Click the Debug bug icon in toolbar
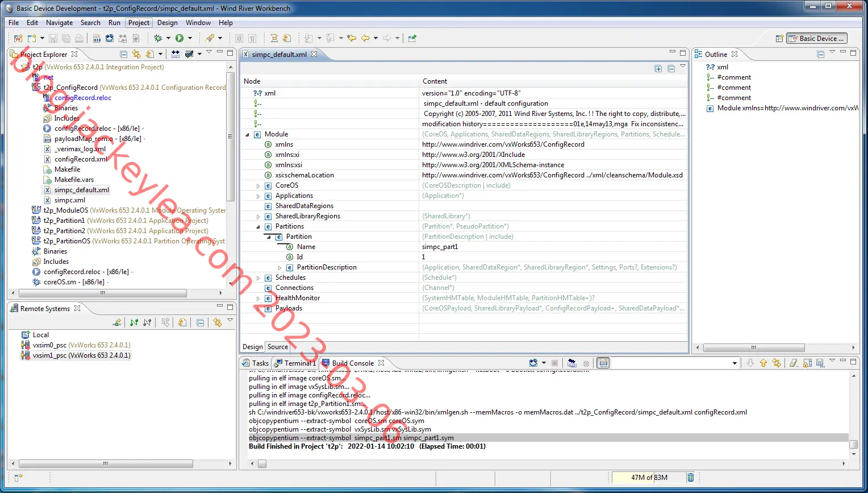868x493 pixels. [x=158, y=38]
